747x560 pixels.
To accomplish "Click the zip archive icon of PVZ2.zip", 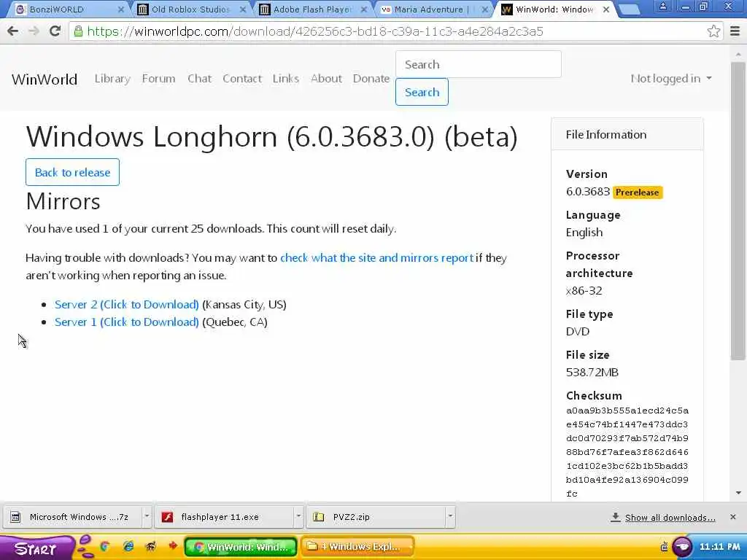I will click(x=318, y=517).
